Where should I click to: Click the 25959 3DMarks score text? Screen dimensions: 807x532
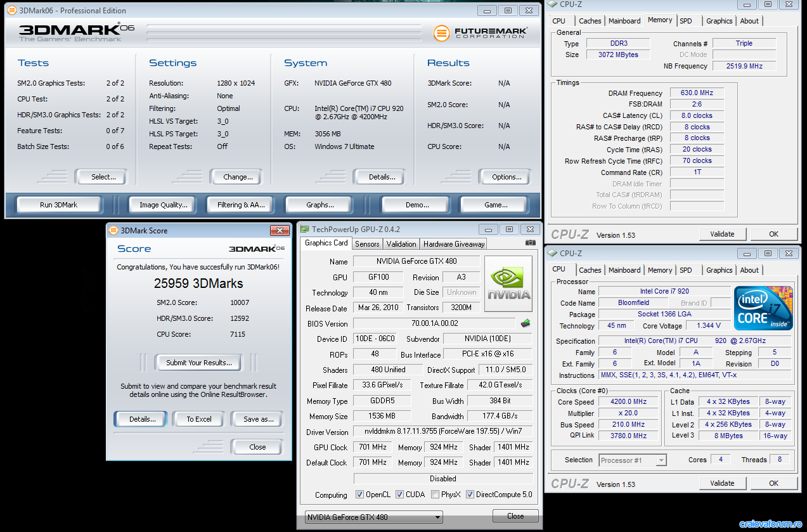tap(198, 283)
